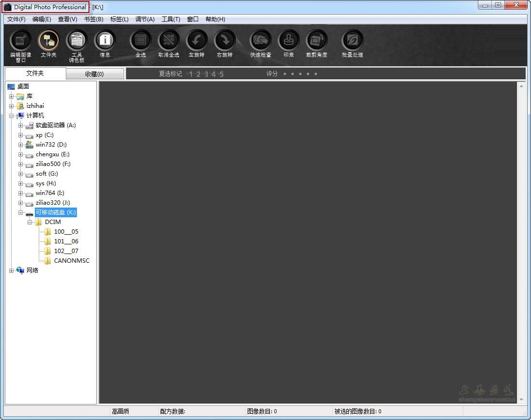Set 评分 rating to the first dot
The image size is (531, 420).
[285, 74]
